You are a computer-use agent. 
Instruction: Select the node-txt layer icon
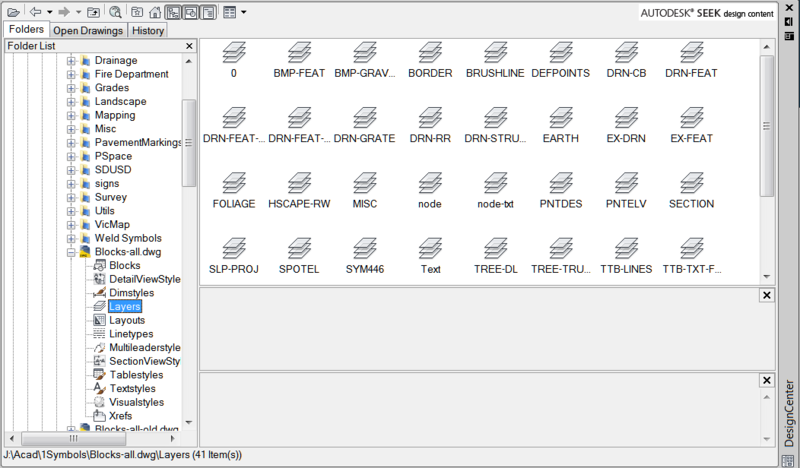coord(495,183)
